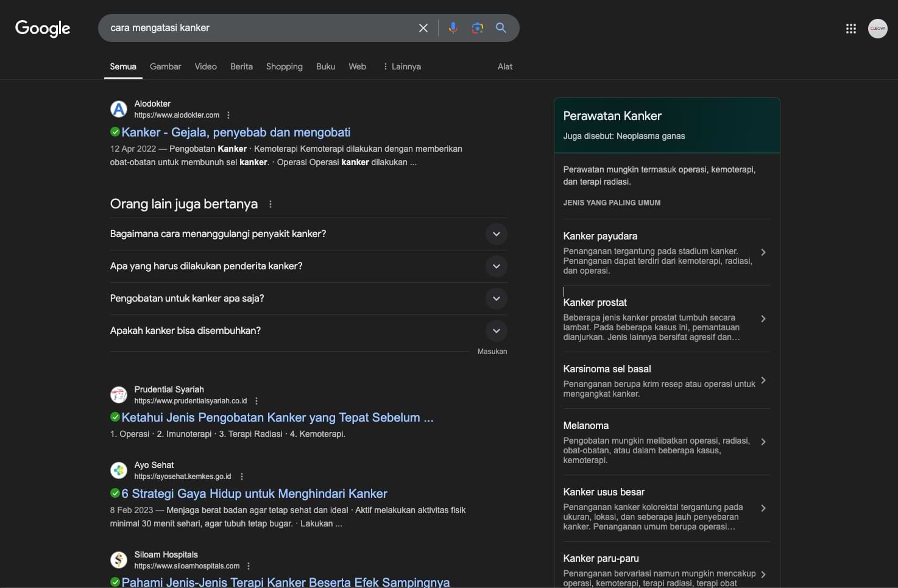Image resolution: width=898 pixels, height=588 pixels.
Task: Open Kanker - Gejala, penyebab dan mengobati link
Action: tap(236, 132)
